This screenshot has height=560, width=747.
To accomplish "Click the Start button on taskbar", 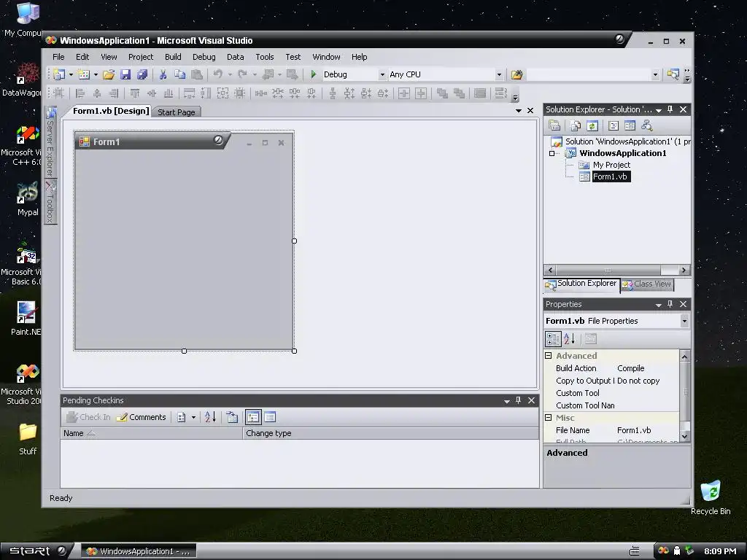I will pyautogui.click(x=37, y=551).
